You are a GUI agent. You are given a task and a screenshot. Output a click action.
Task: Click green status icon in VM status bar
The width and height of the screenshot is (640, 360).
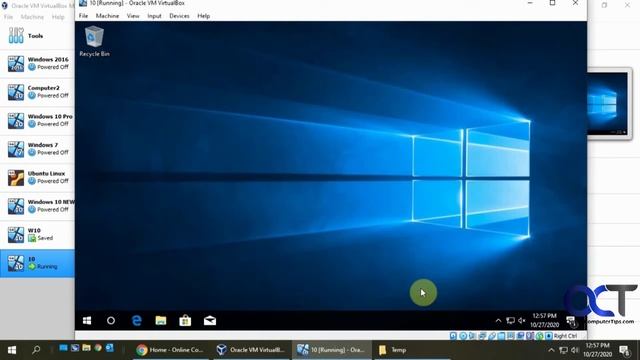(540, 336)
